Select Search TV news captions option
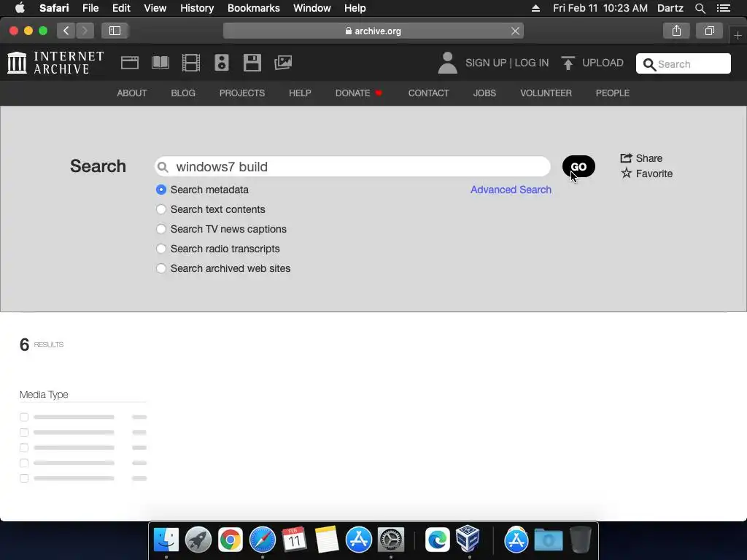747x560 pixels. pos(161,229)
